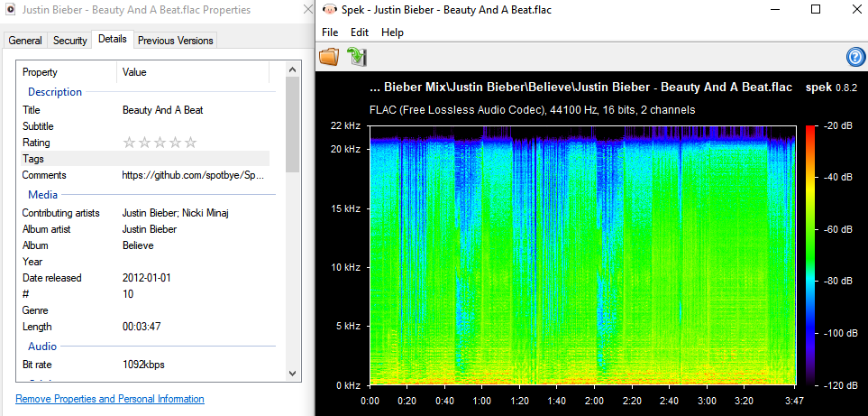Open a file with Spek's folder icon
The height and width of the screenshot is (416, 868).
(329, 57)
